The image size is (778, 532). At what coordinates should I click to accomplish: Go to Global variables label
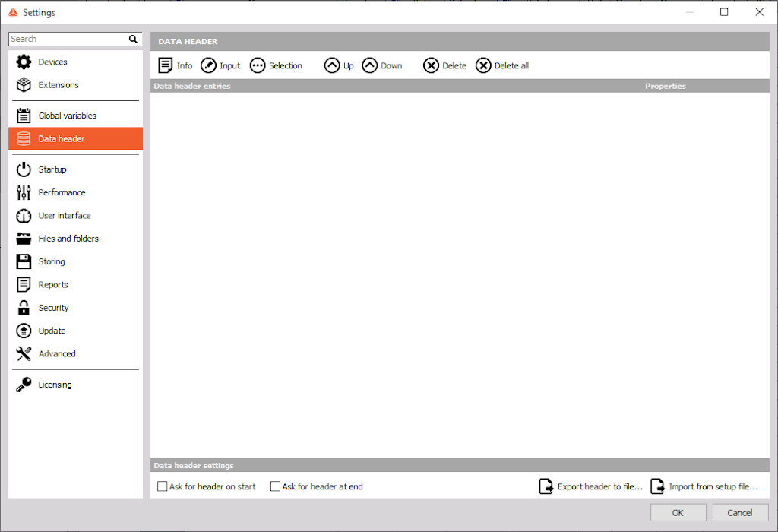tap(68, 116)
